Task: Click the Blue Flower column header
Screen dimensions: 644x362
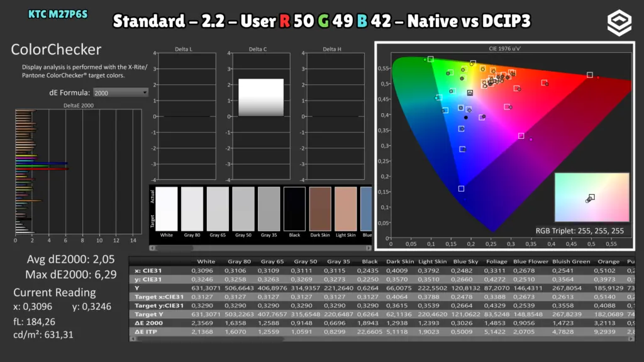Action: [x=530, y=261]
